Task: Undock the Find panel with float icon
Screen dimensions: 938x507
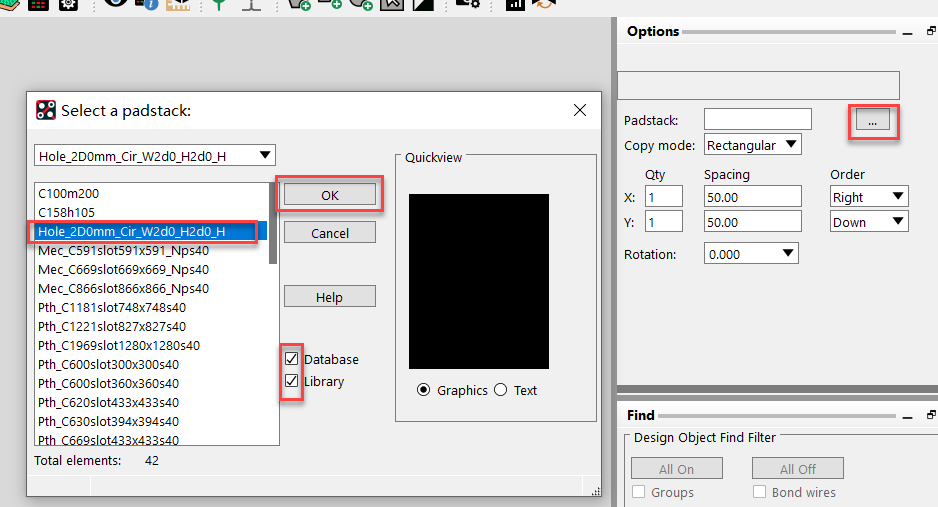Action: 930,415
